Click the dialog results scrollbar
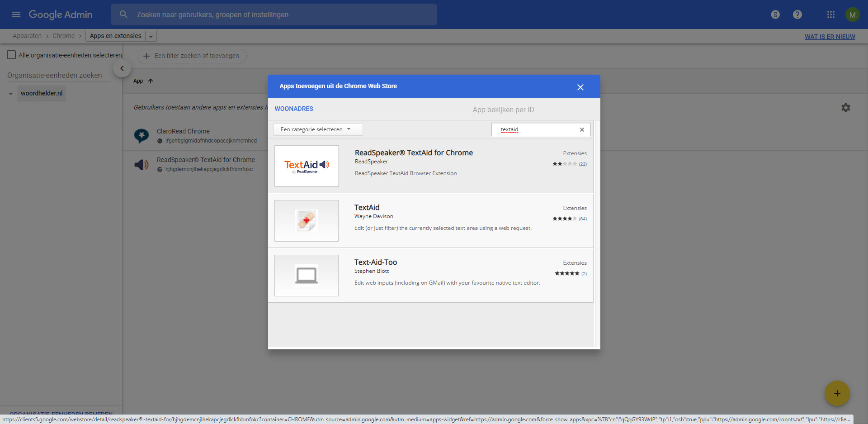This screenshot has width=868, height=424. click(x=595, y=233)
